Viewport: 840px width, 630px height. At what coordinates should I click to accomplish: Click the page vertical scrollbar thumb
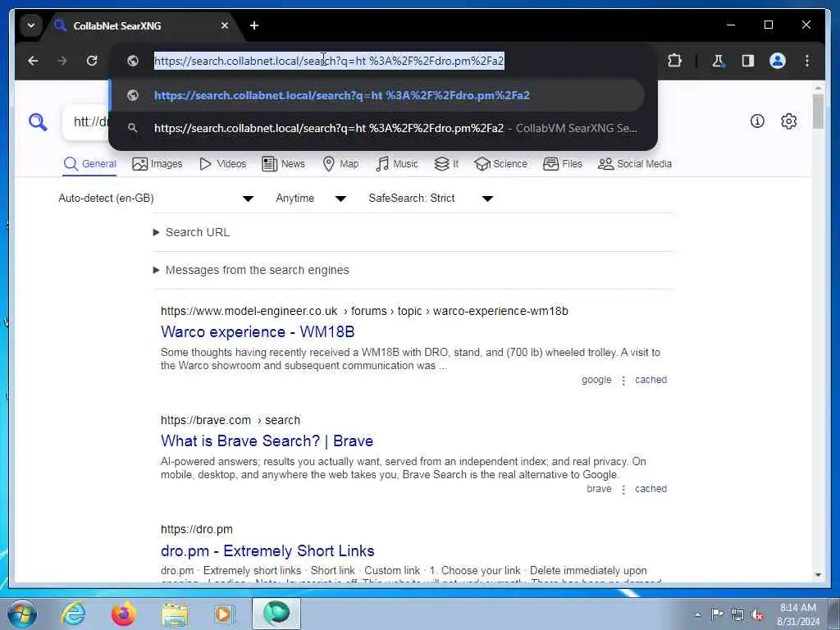coord(818,112)
